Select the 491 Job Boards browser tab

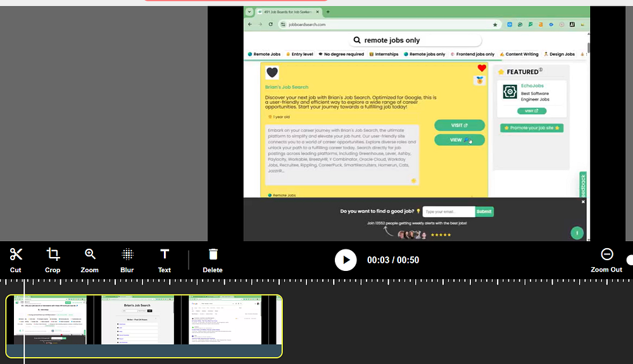(x=288, y=11)
